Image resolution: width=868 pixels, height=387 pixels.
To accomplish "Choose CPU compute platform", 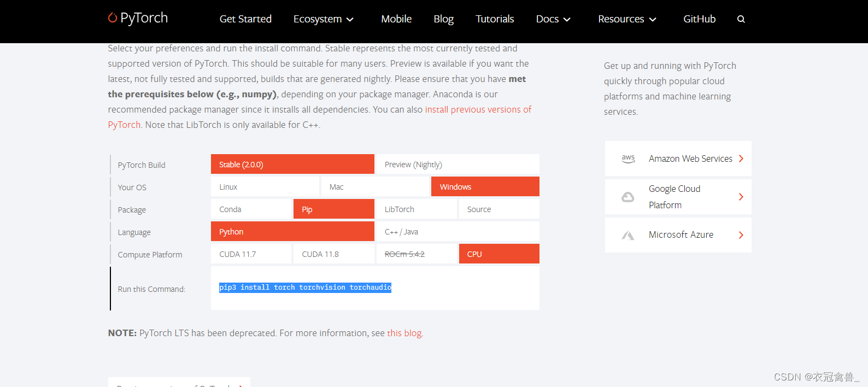I will coord(499,254).
